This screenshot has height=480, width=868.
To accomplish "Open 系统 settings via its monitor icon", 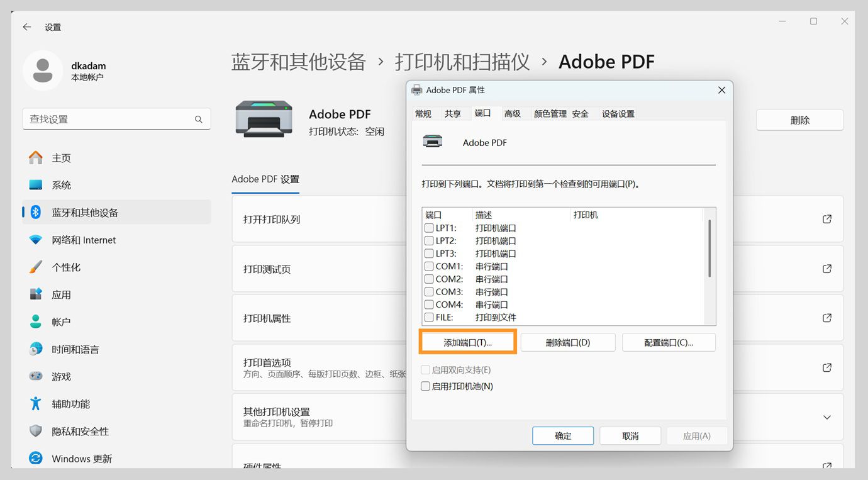I will pos(35,184).
